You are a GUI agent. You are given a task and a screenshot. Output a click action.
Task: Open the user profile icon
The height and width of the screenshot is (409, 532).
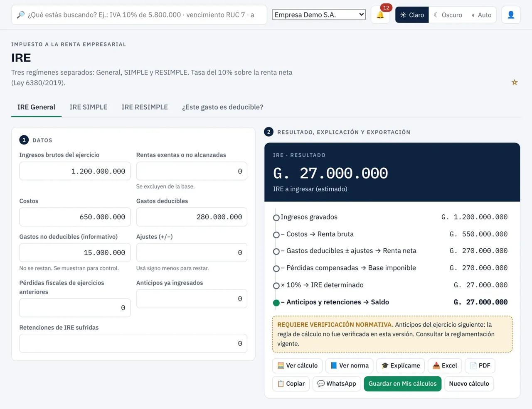[511, 15]
